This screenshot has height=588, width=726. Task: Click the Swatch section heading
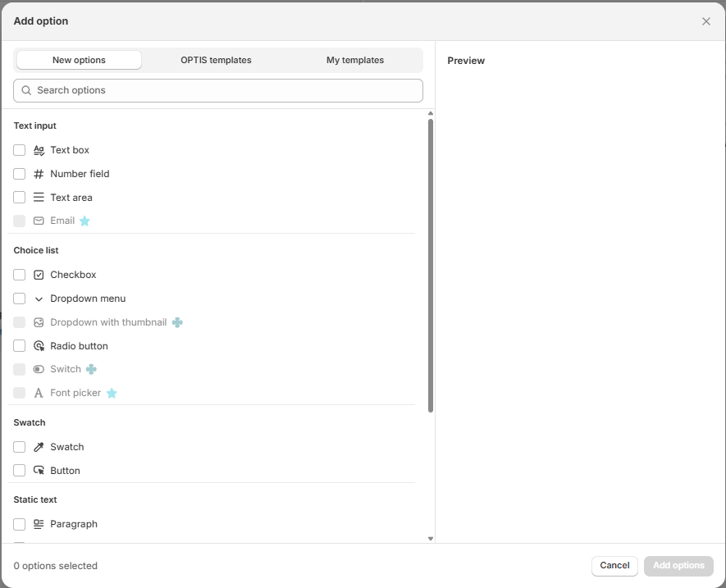30,422
